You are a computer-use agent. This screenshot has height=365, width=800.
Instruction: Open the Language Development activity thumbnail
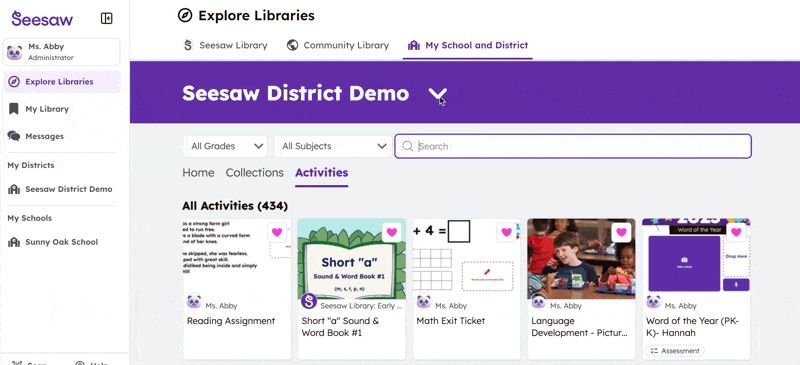tap(581, 259)
